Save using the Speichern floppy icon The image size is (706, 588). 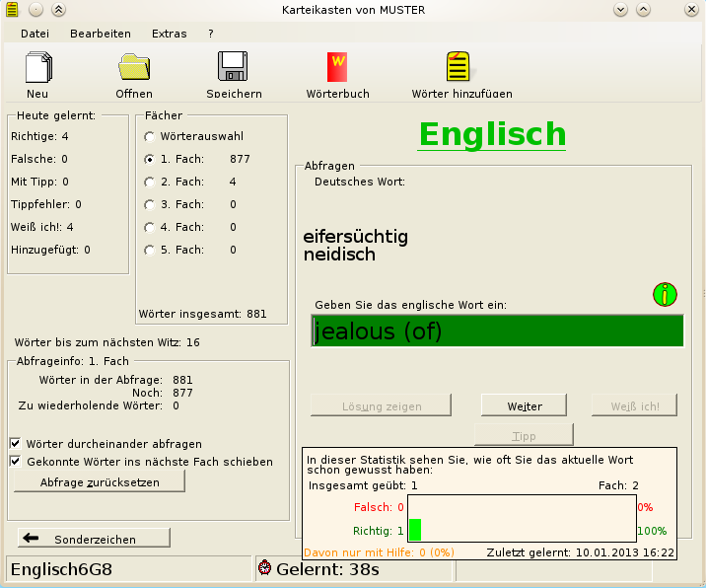[233, 66]
